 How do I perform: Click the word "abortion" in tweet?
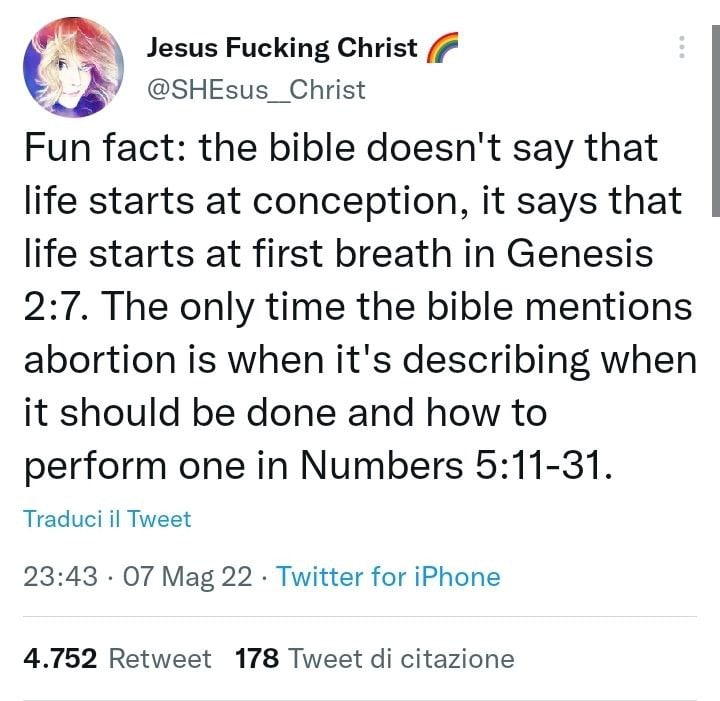(x=100, y=359)
